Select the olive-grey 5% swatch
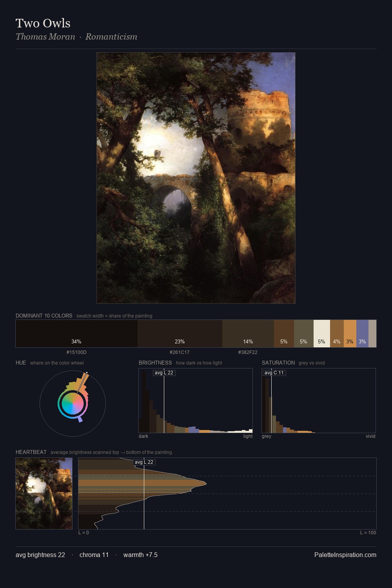The width and height of the screenshot is (392, 588). (x=304, y=334)
